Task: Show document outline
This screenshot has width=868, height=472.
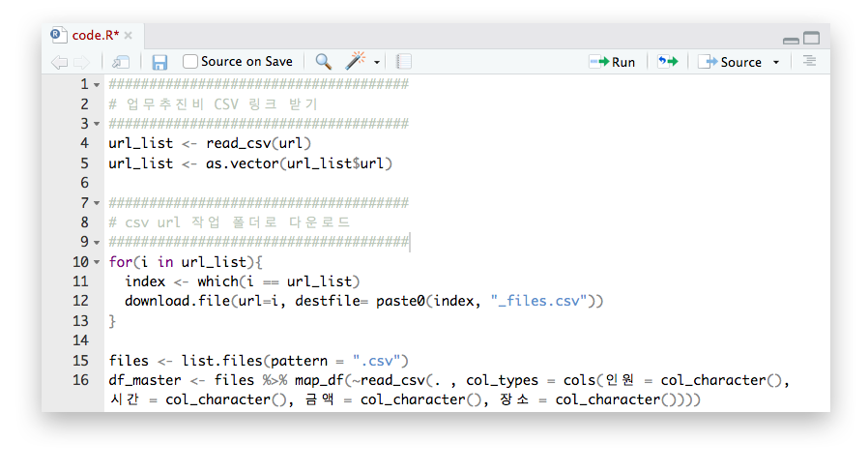Action: click(809, 61)
